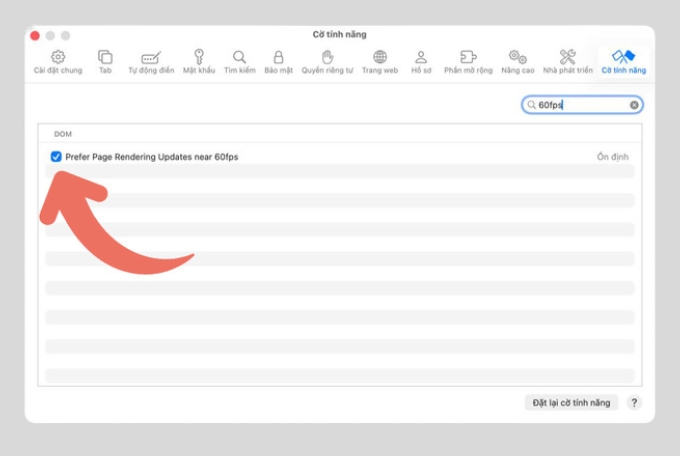Click the Ổn định status label
Viewport: 680px width, 456px height.
pos(612,157)
